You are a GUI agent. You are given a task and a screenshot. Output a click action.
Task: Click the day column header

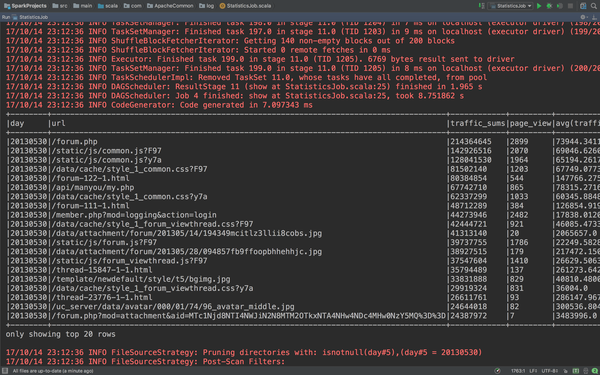click(x=17, y=123)
